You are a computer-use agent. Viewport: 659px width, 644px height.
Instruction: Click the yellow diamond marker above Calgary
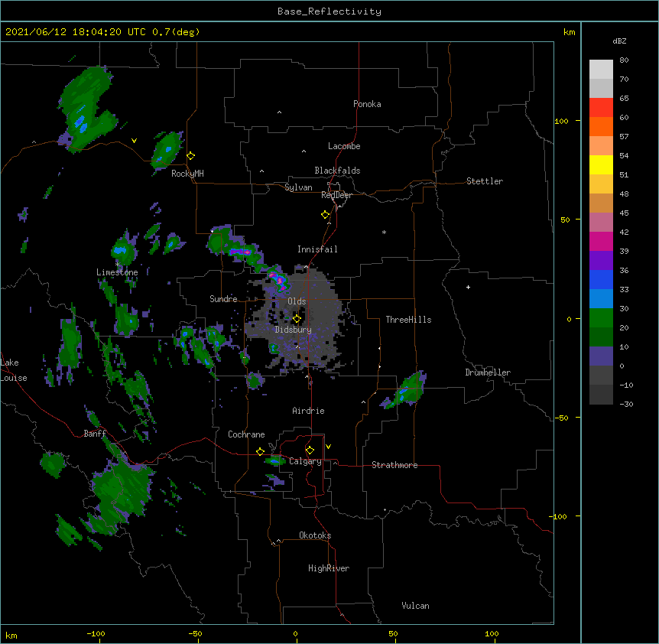(x=310, y=450)
